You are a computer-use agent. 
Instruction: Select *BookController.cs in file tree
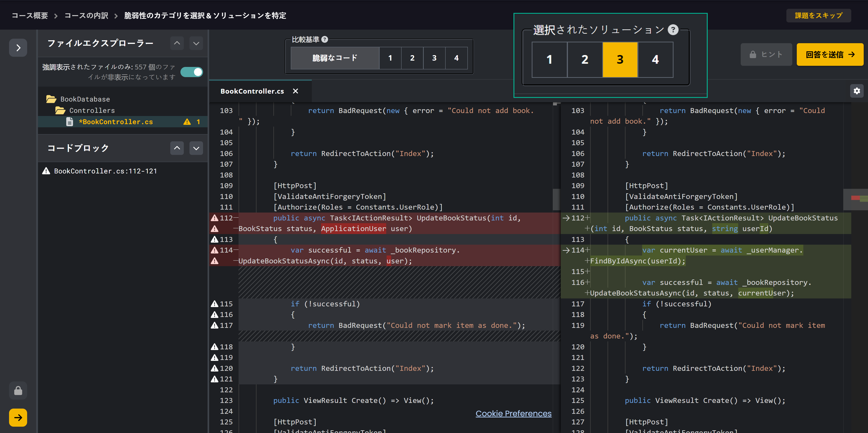[123, 122]
